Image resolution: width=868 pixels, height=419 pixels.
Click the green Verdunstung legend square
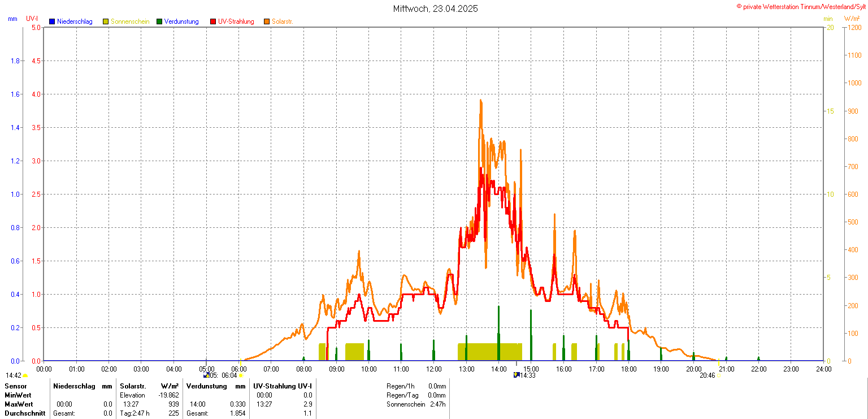click(159, 21)
